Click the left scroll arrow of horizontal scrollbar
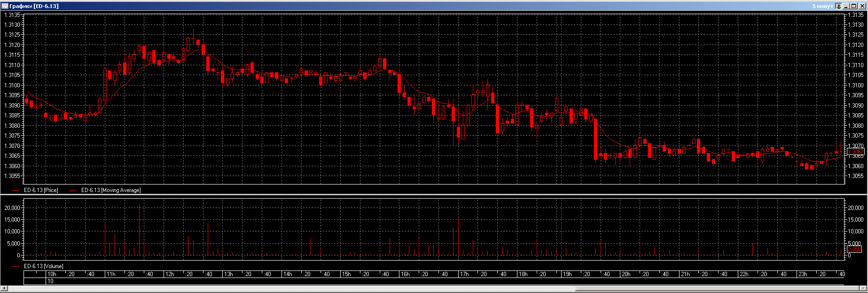The height and width of the screenshot is (293, 868). tap(4, 288)
